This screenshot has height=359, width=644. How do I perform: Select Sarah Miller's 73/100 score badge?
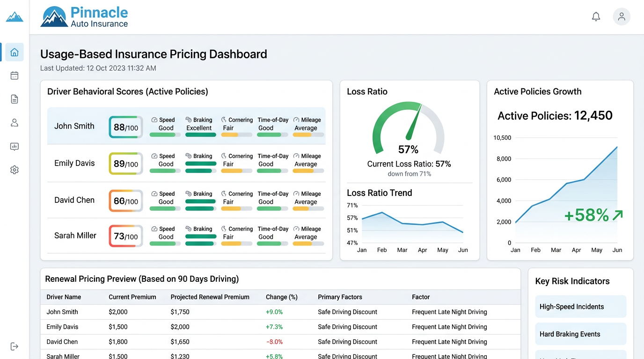[126, 236]
